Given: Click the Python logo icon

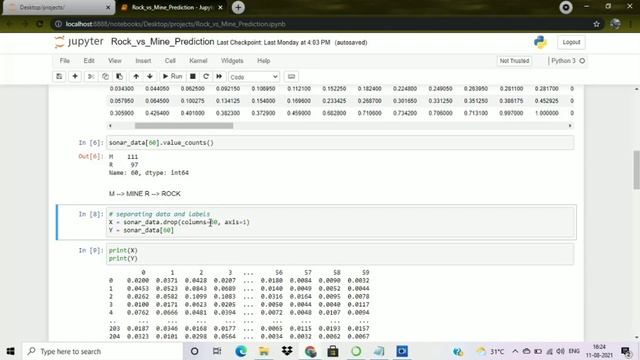Looking at the screenshot, I should click(540, 42).
